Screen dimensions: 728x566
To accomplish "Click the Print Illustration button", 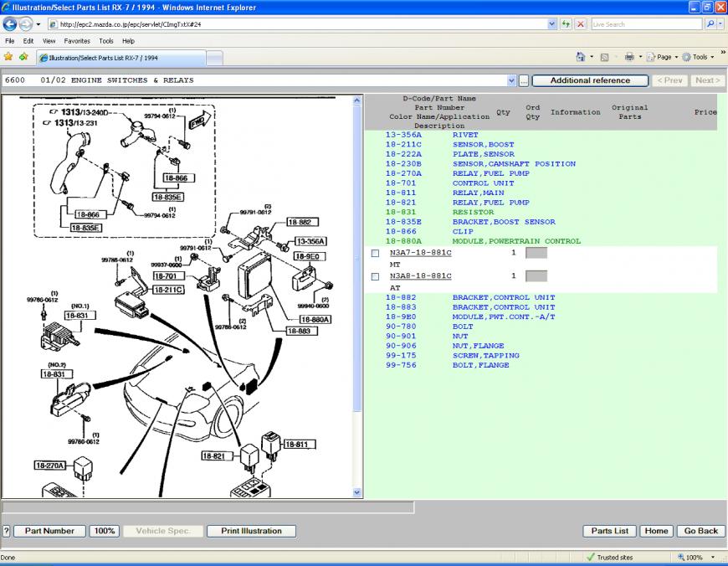I will pyautogui.click(x=251, y=531).
